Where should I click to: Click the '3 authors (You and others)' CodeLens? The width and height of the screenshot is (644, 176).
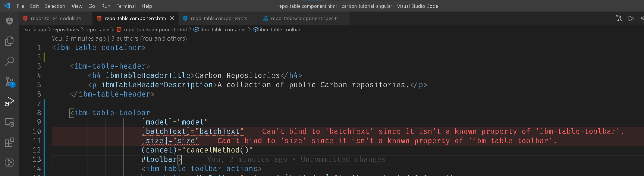pyautogui.click(x=149, y=38)
